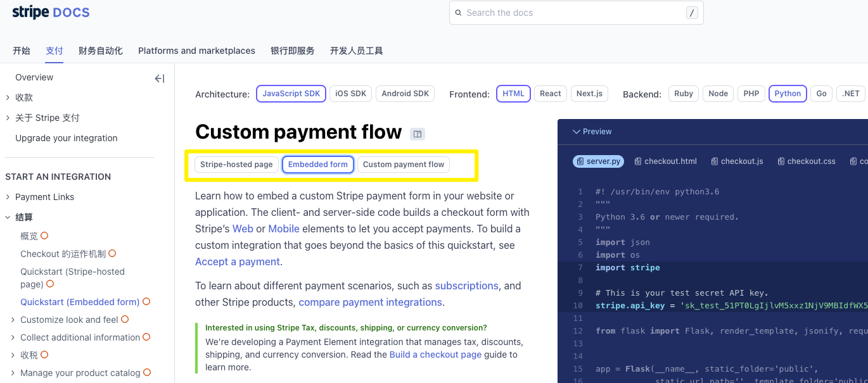The image size is (868, 383).
Task: Click the orange circle beside Customize look and feel
Action: tap(125, 319)
